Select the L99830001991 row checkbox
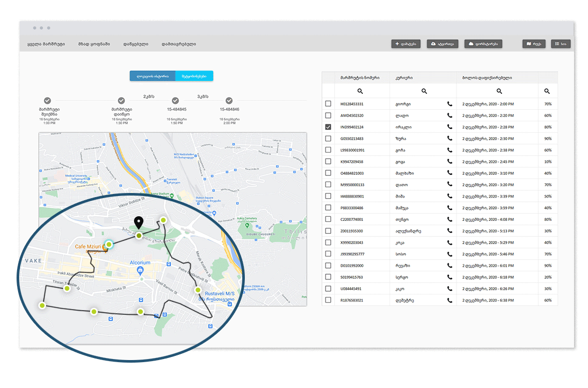The height and width of the screenshot is (388, 588). coord(328,150)
